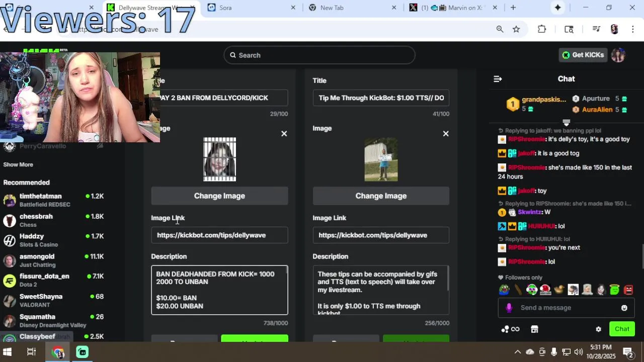Open Chrome zoom magnifier icon
Screen dimensions: 644x362
pos(500,29)
